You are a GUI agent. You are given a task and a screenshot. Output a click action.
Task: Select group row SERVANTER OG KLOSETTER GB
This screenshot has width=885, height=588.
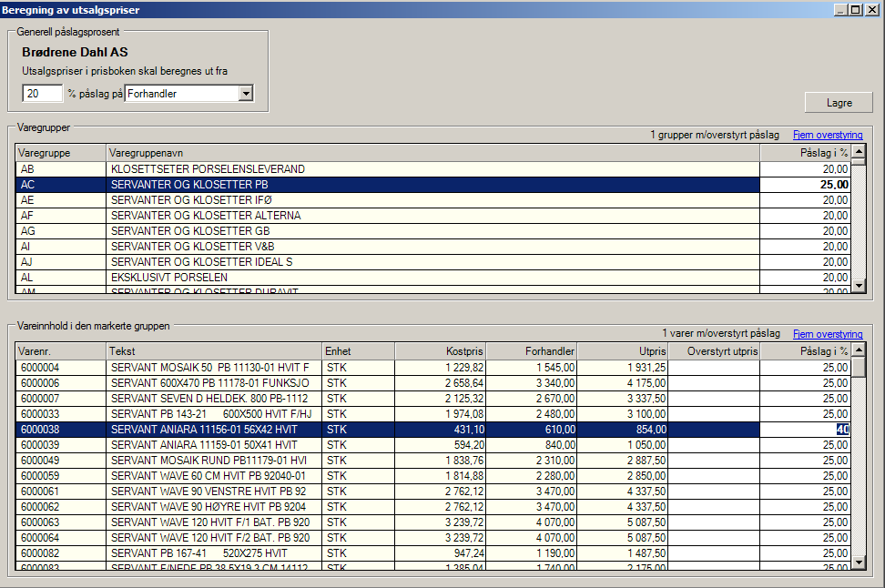pos(432,231)
